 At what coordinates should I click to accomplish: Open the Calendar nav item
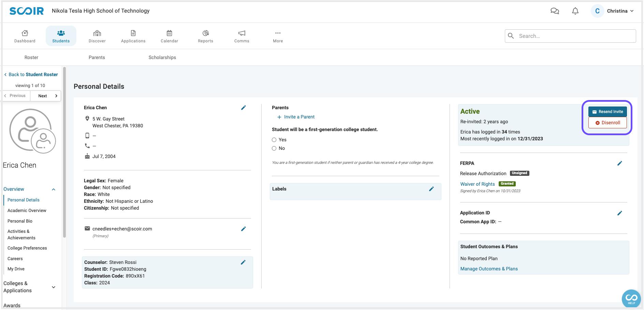click(170, 36)
